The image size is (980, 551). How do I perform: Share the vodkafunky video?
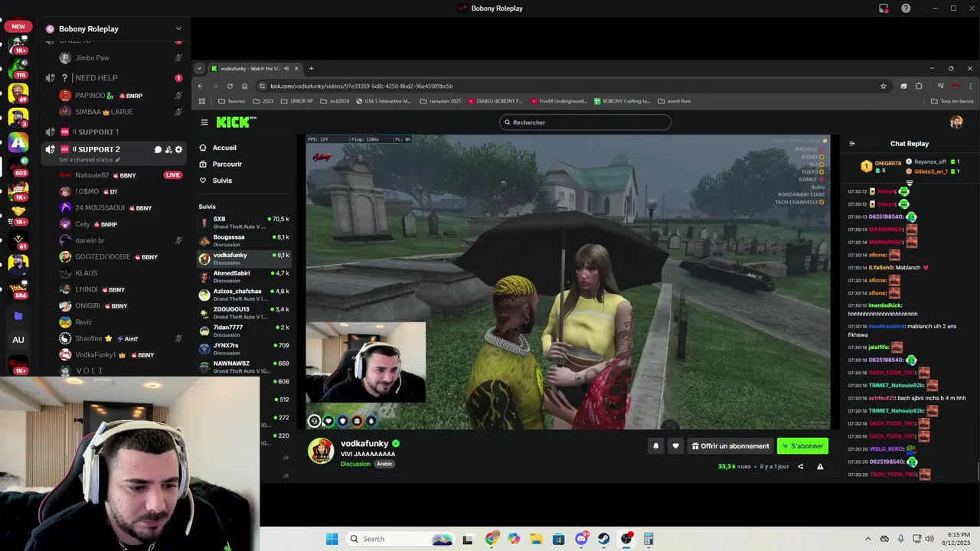[x=800, y=466]
